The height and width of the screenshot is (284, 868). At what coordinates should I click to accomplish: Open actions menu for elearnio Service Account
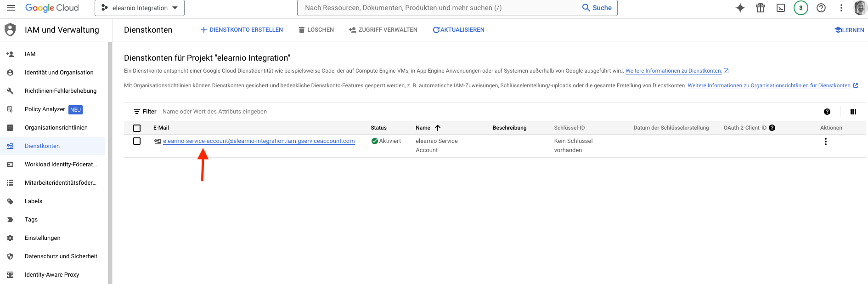826,142
